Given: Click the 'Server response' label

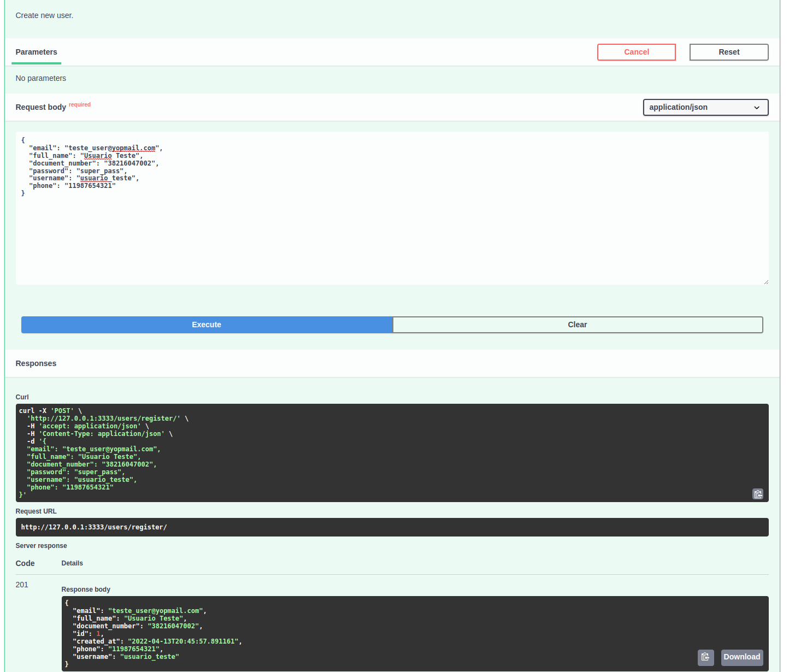Looking at the screenshot, I should pos(41,546).
